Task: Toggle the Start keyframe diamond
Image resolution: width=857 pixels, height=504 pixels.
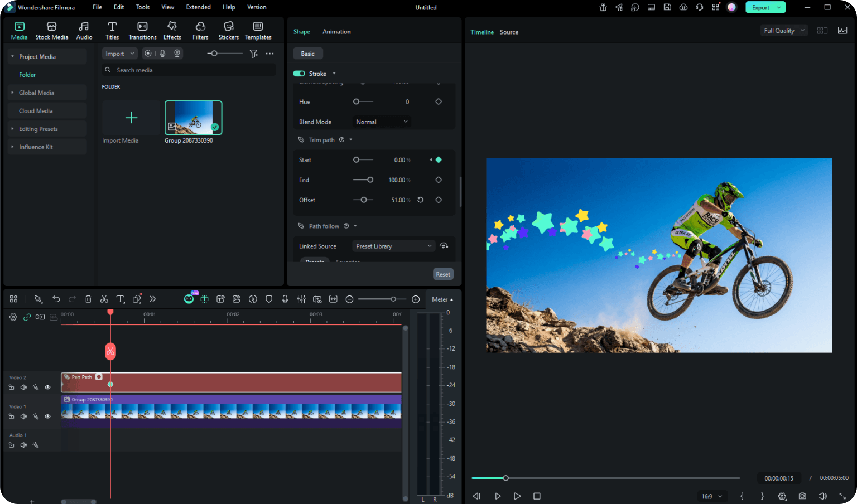Action: click(439, 160)
